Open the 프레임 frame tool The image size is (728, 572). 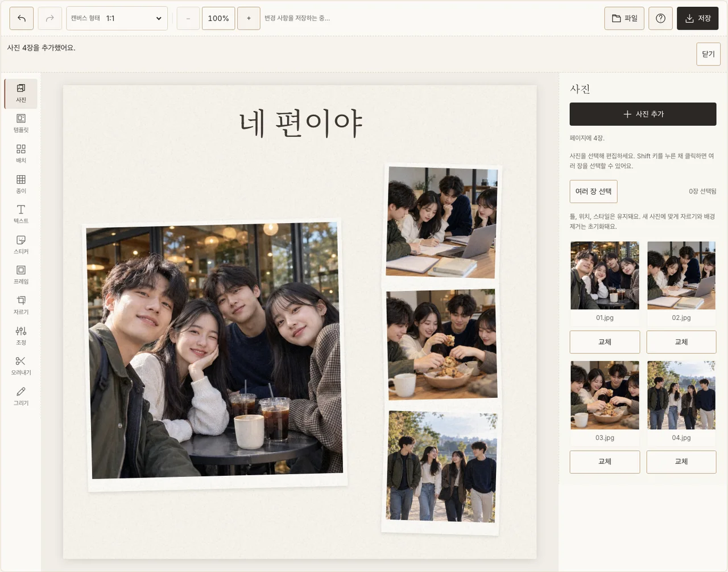pyautogui.click(x=21, y=275)
